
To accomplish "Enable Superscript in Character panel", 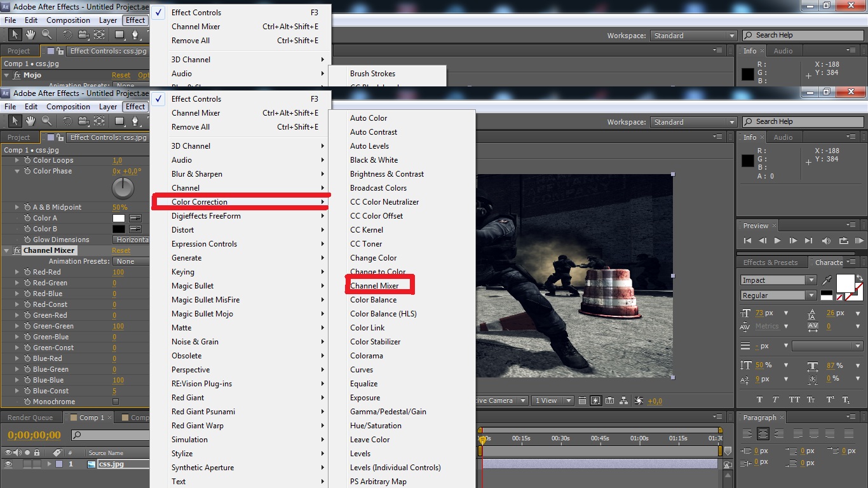I will tap(830, 400).
